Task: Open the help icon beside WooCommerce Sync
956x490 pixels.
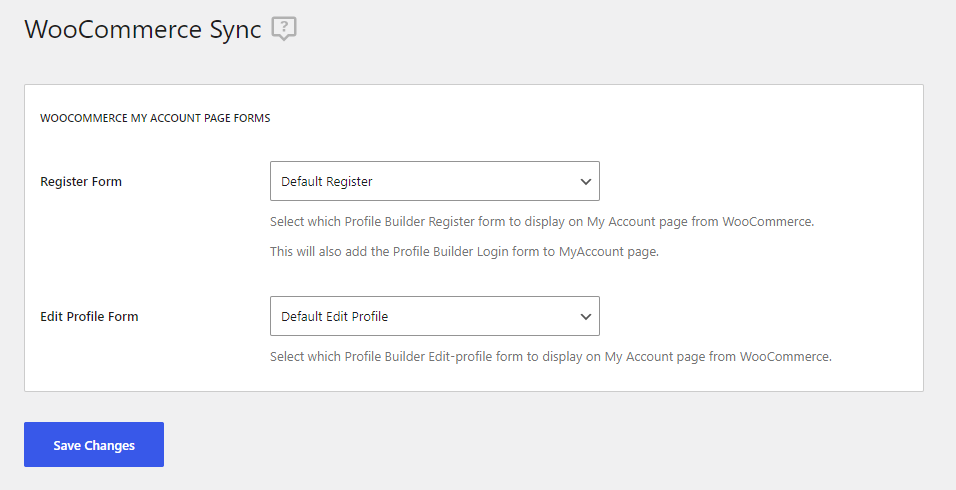Action: click(284, 29)
